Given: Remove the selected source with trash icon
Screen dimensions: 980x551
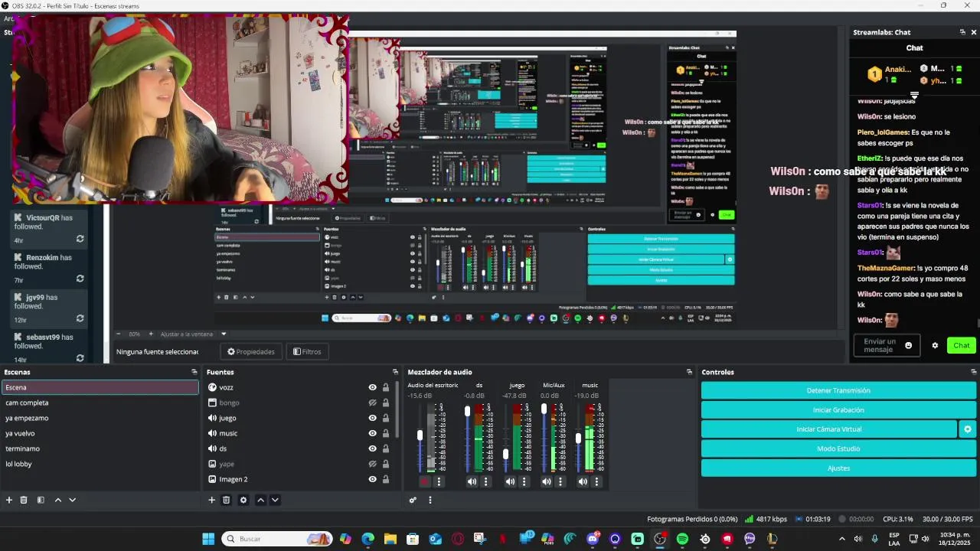Looking at the screenshot, I should (x=227, y=500).
